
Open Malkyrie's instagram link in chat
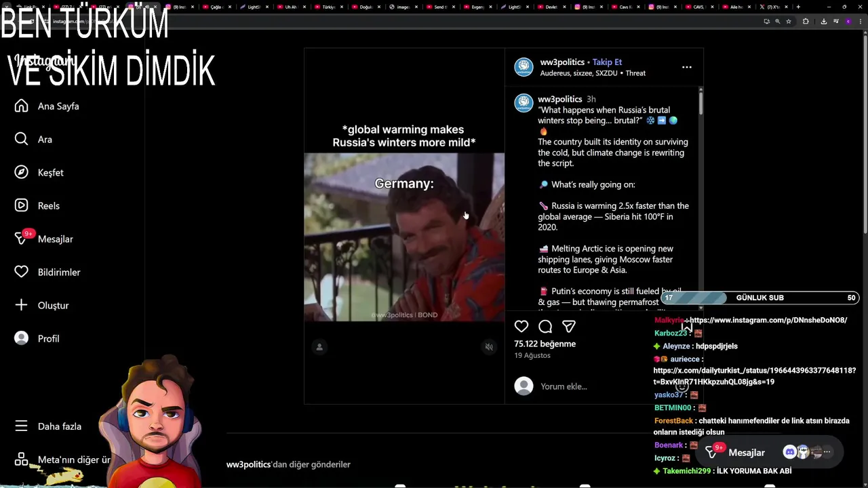(768, 320)
